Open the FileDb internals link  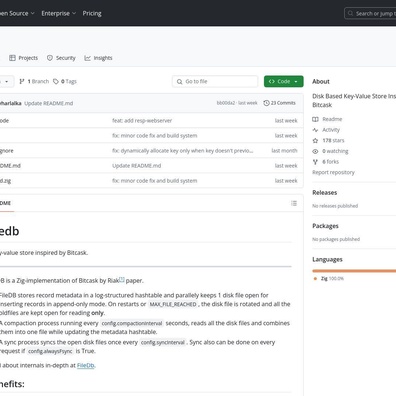[85, 365]
